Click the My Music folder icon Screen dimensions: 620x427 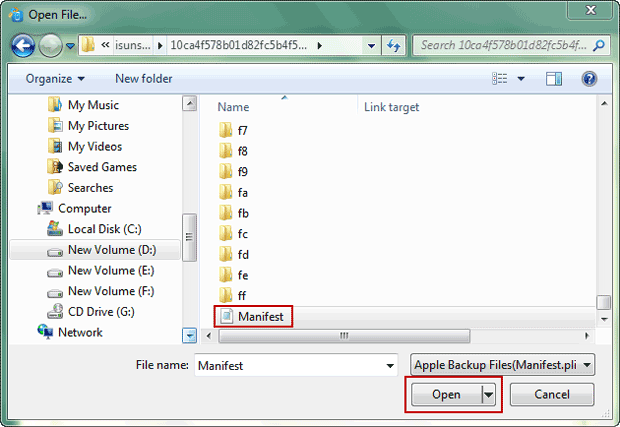point(55,104)
